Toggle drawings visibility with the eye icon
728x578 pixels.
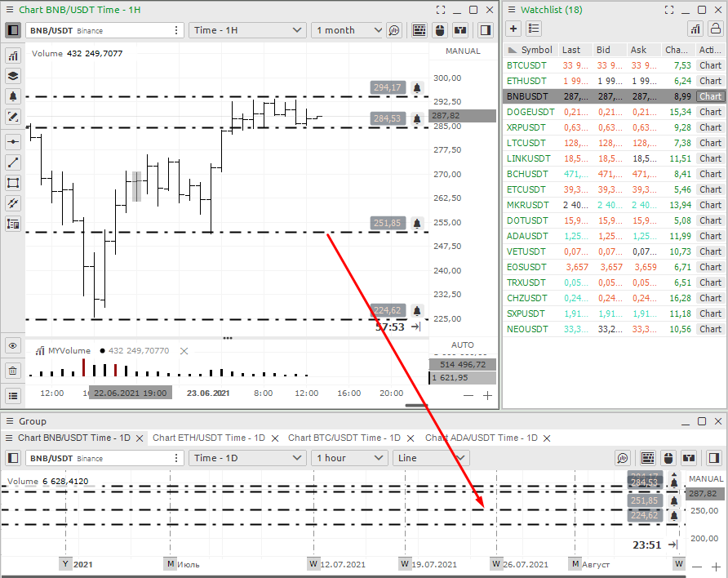(13, 345)
